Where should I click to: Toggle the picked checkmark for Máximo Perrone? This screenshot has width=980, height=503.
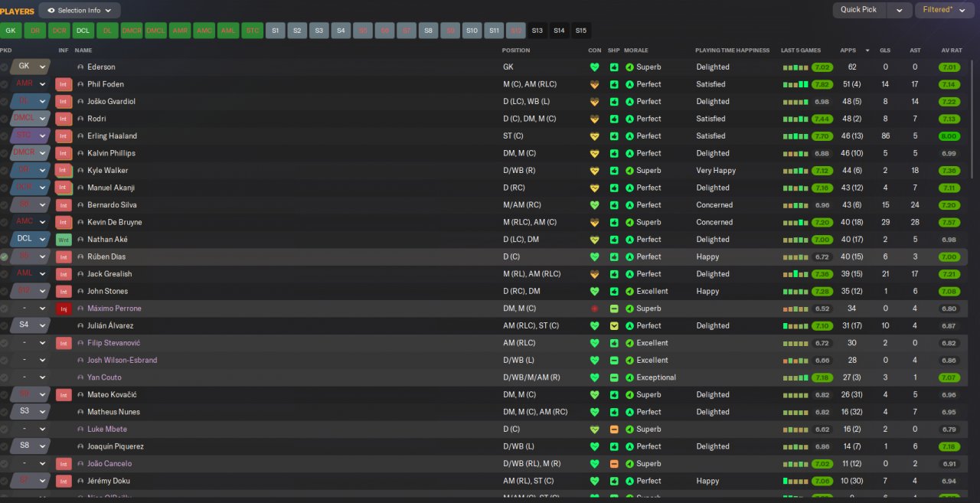tap(5, 309)
